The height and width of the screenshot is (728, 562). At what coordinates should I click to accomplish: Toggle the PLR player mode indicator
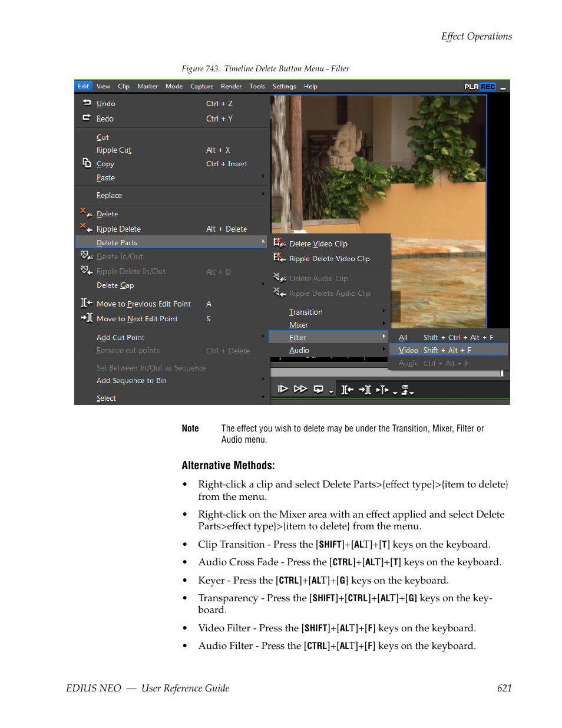click(471, 87)
